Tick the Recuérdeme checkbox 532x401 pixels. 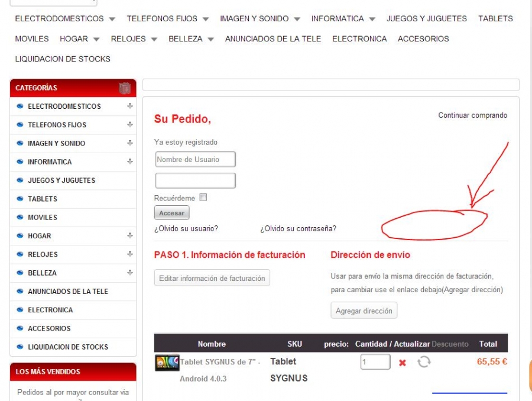(x=203, y=198)
